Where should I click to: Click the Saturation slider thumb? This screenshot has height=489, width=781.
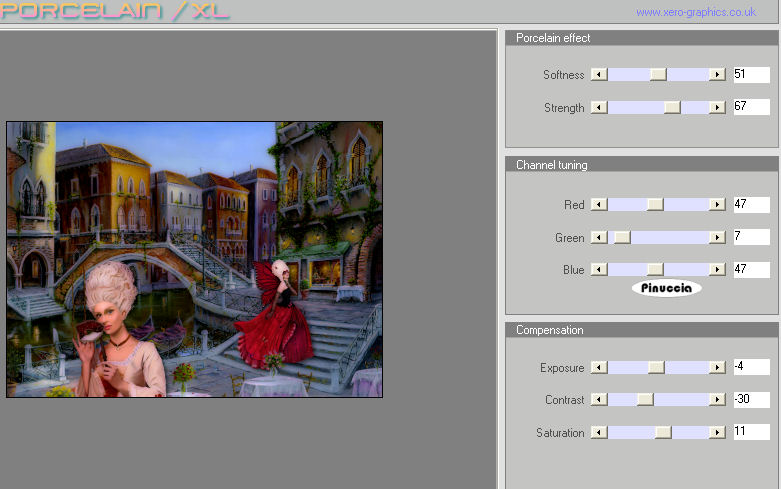[663, 432]
